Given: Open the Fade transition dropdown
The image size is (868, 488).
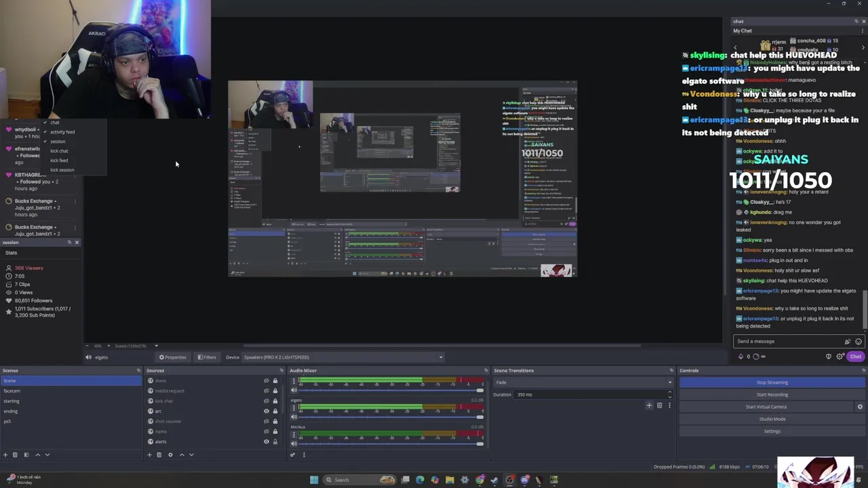Looking at the screenshot, I should point(583,382).
